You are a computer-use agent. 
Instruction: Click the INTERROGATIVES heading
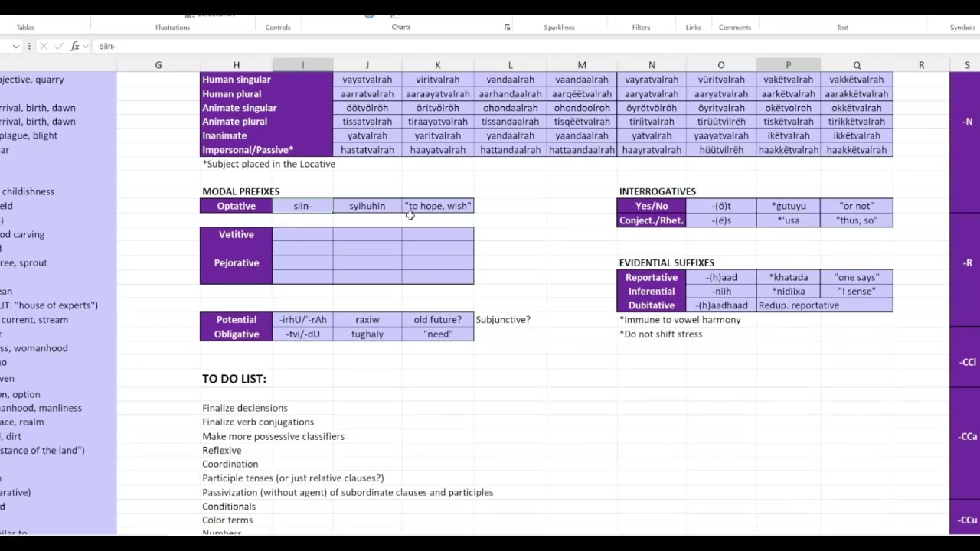[x=657, y=191]
